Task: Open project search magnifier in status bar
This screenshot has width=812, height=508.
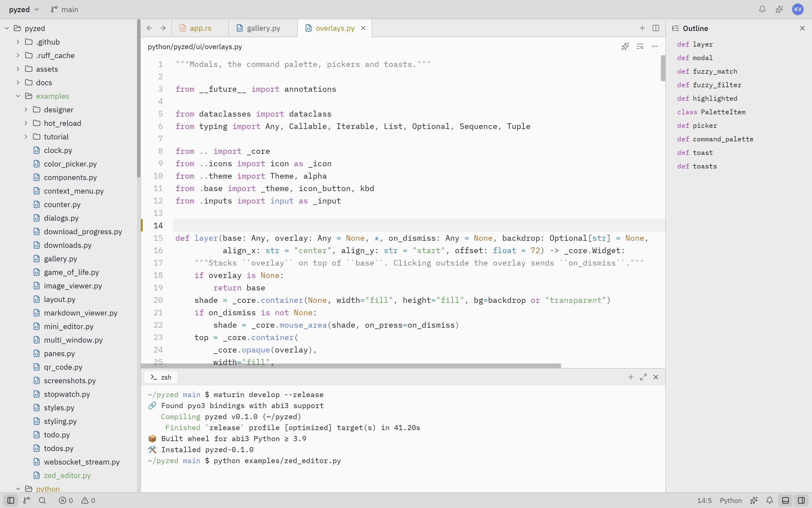Action: 42,500
